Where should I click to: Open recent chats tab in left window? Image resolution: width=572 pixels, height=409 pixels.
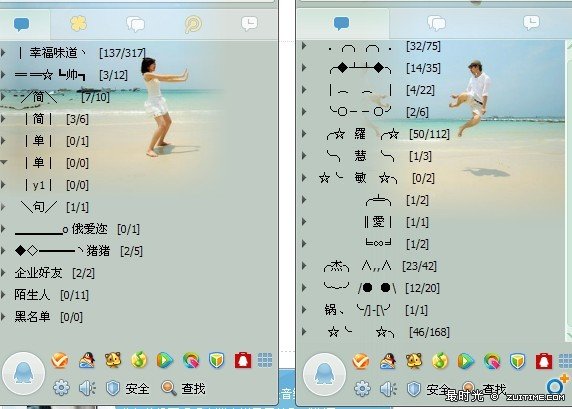click(x=250, y=23)
